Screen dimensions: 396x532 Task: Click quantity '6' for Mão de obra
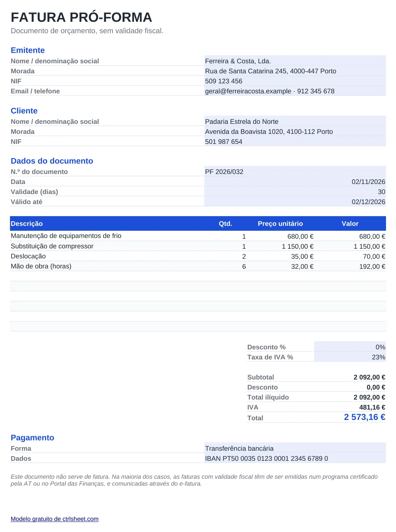coord(244,266)
